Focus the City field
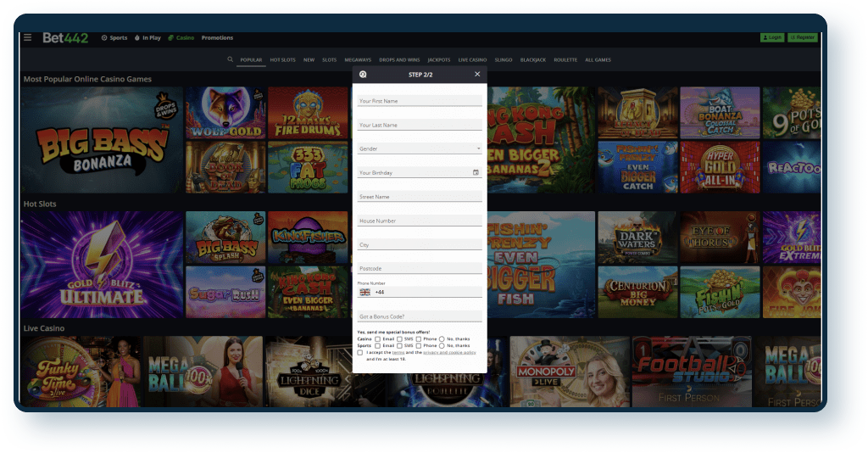The width and height of the screenshot is (868, 453). 420,244
